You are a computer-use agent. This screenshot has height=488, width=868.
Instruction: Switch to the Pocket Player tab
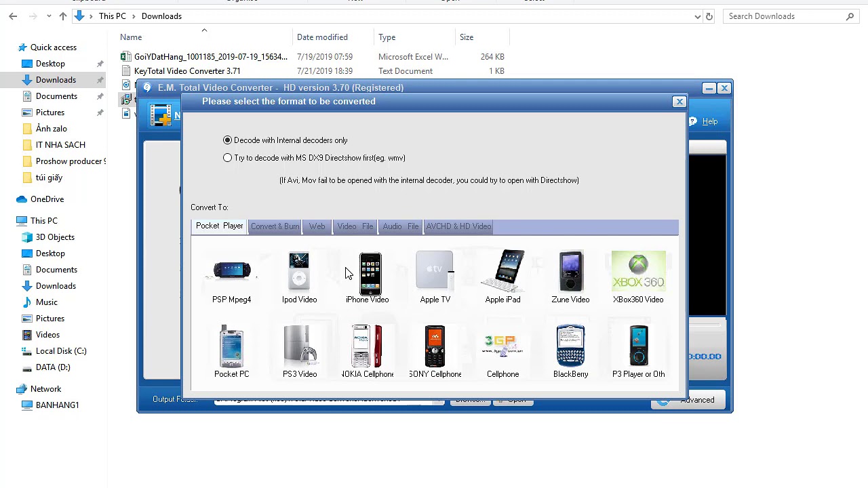(x=219, y=226)
